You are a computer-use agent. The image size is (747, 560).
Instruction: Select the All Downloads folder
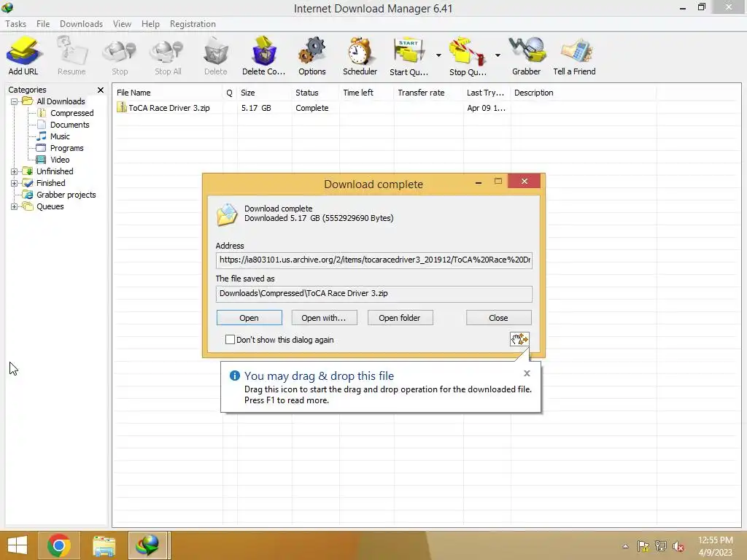click(x=61, y=101)
